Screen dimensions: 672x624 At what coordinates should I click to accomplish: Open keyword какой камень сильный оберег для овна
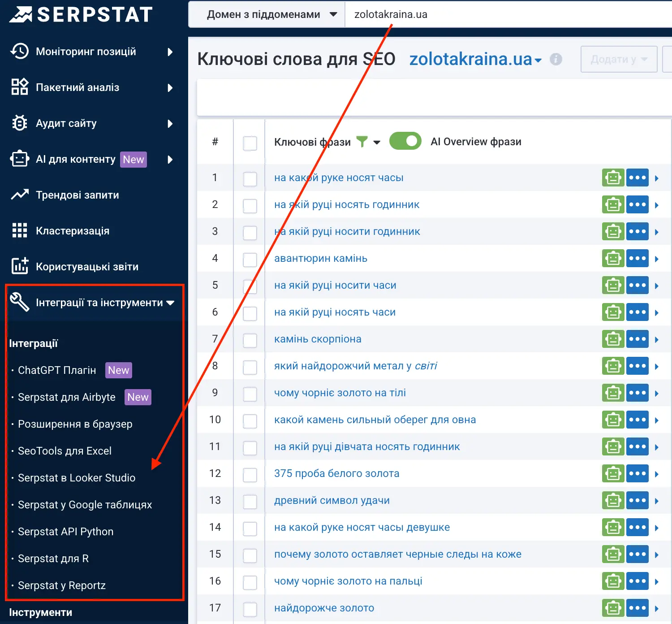coord(375,420)
